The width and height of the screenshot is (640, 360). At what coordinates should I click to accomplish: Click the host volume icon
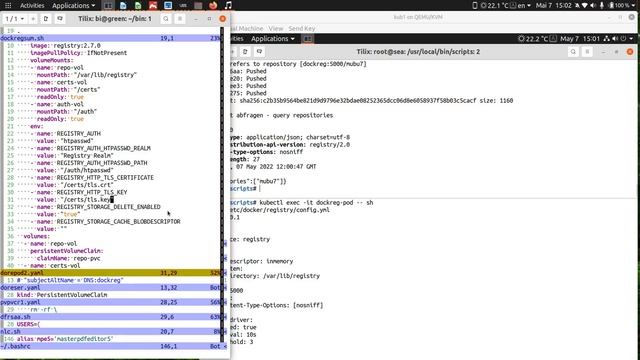593,5
